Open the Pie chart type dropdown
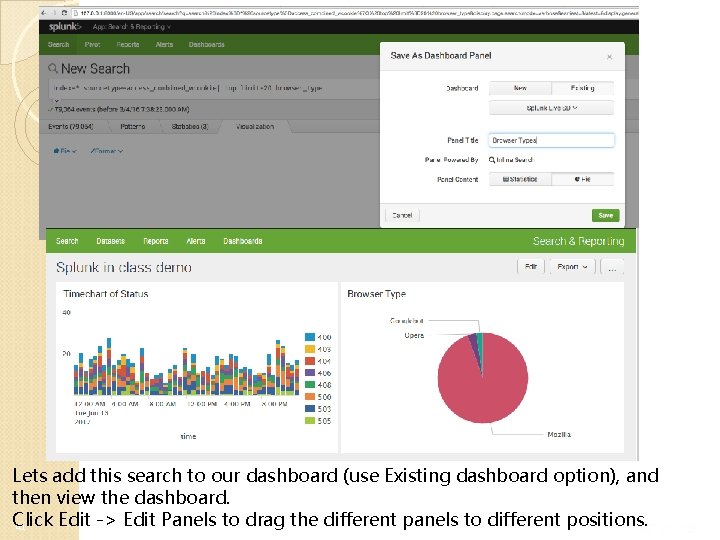This screenshot has height=540, width=720. point(64,151)
